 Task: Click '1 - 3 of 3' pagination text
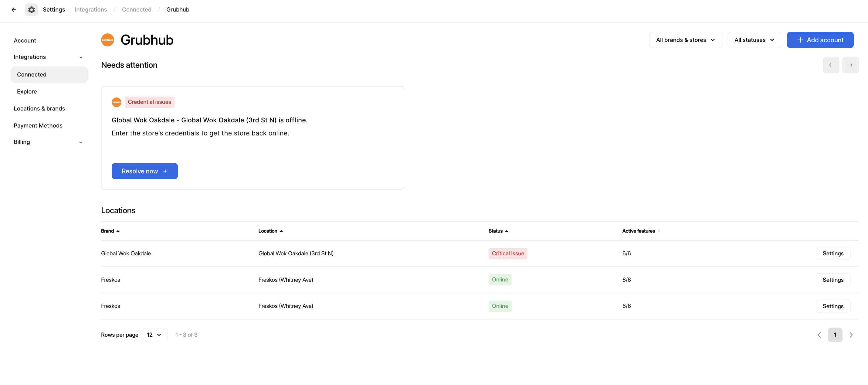pos(186,335)
